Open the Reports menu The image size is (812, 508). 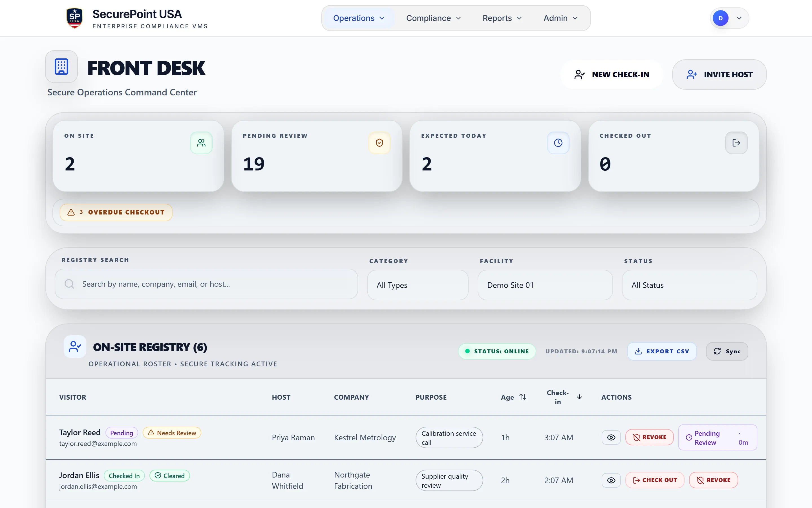click(502, 18)
